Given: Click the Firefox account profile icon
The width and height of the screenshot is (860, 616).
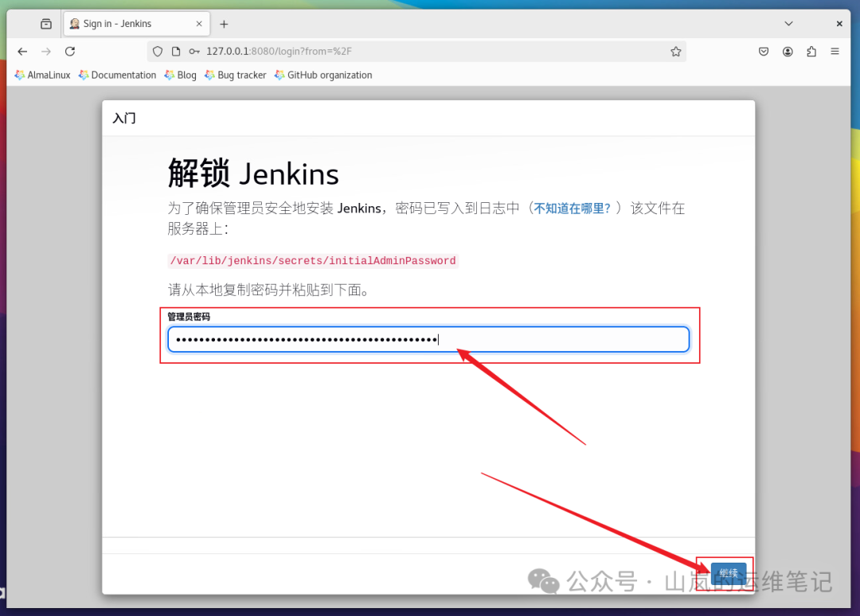Looking at the screenshot, I should tap(788, 51).
